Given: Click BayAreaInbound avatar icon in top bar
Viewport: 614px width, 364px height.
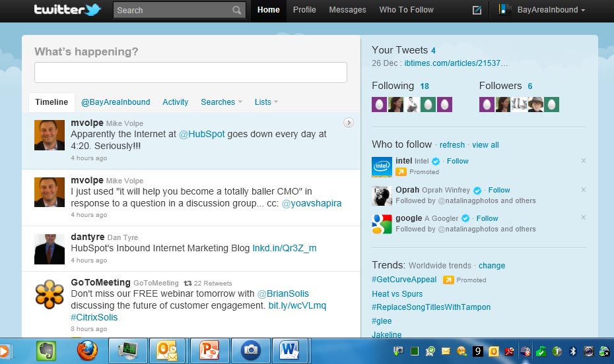Looking at the screenshot, I should coord(504,10).
